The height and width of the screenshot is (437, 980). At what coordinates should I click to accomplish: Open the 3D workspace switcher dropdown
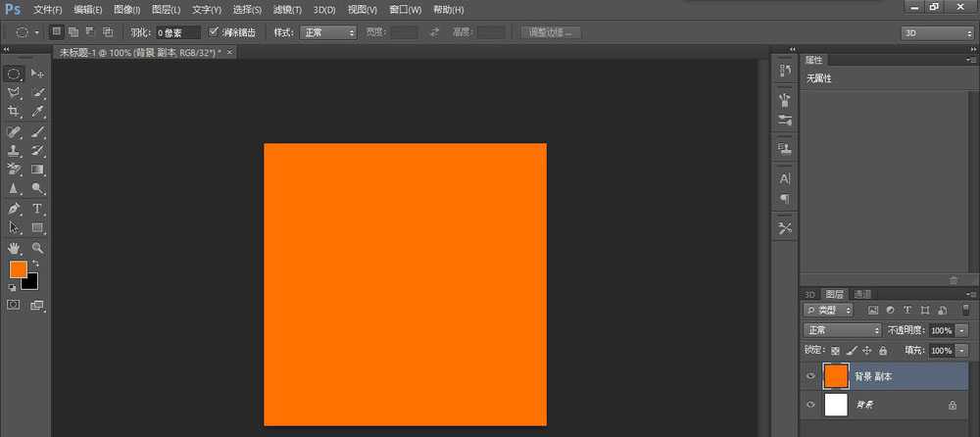coord(936,32)
